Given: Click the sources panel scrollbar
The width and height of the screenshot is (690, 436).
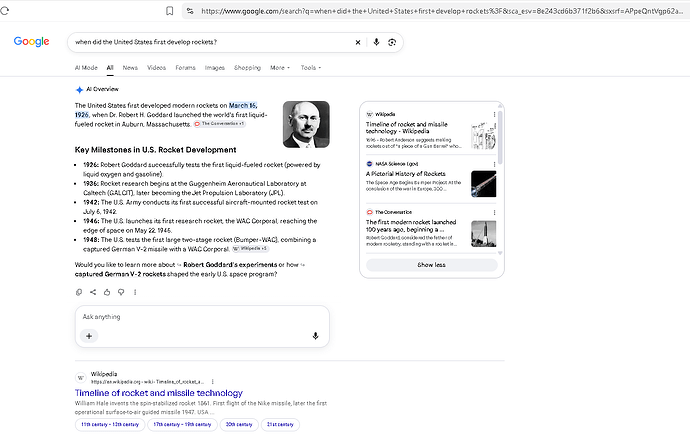Looking at the screenshot, I should pyautogui.click(x=500, y=136).
